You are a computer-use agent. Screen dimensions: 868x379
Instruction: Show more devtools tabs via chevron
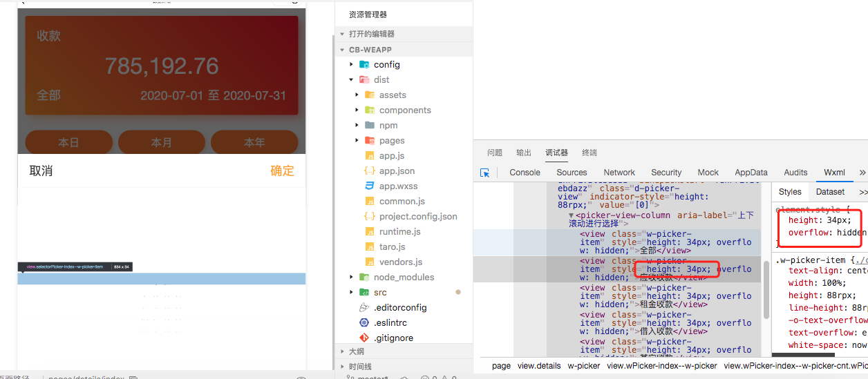862,173
